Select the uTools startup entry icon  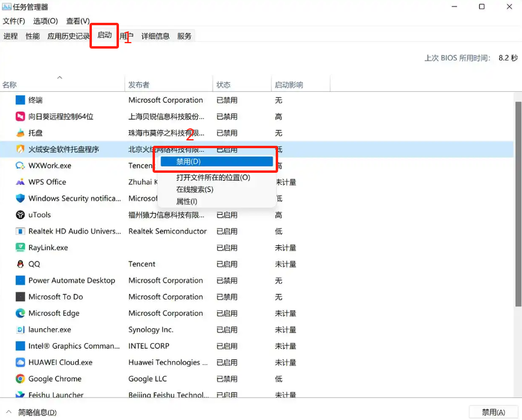click(19, 215)
